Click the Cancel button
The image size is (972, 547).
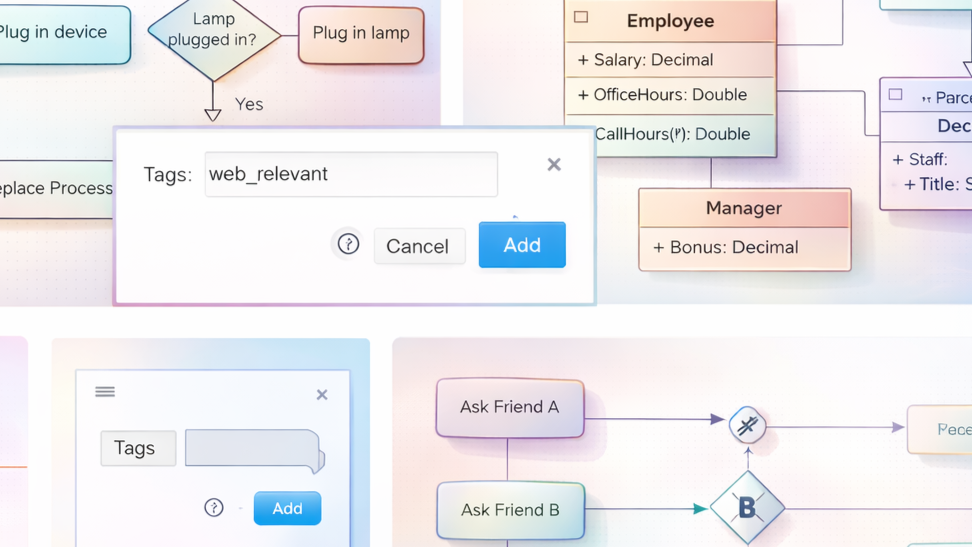point(418,246)
